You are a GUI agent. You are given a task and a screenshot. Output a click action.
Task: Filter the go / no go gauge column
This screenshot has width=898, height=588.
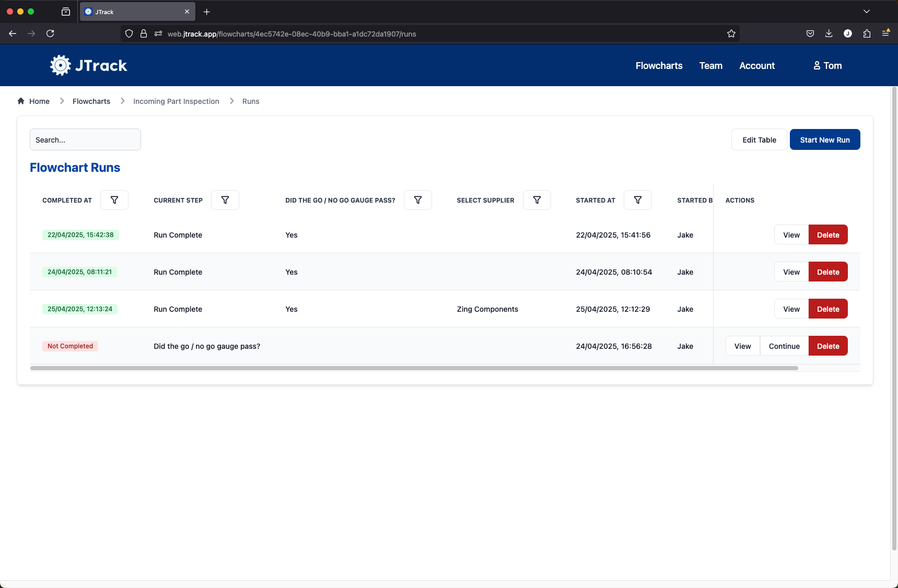point(418,200)
